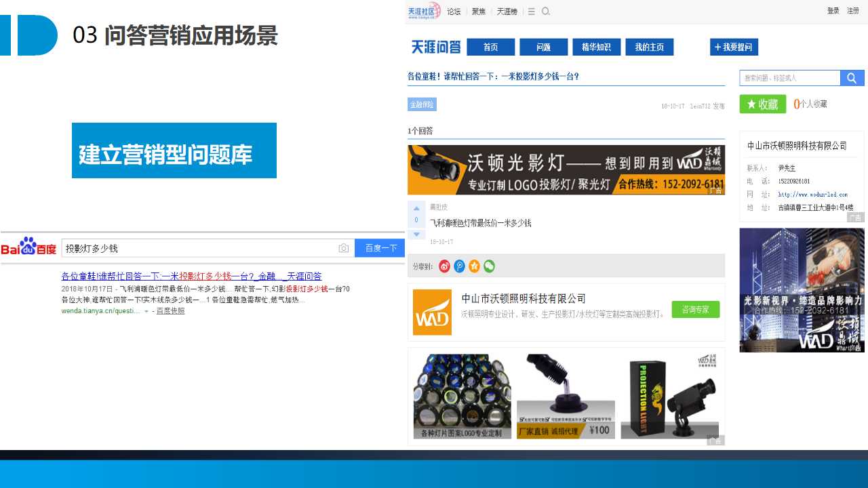Image resolution: width=868 pixels, height=488 pixels.
Task: Click 注册 link at top right
Action: coord(853,11)
